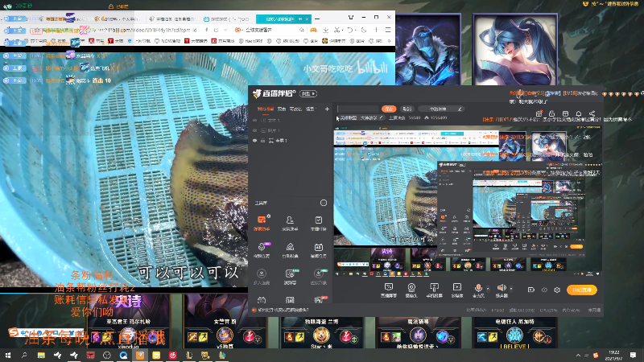The image size is (644, 362).
Task: Switch to the third scene tab
Action: pyautogui.click(x=295, y=109)
